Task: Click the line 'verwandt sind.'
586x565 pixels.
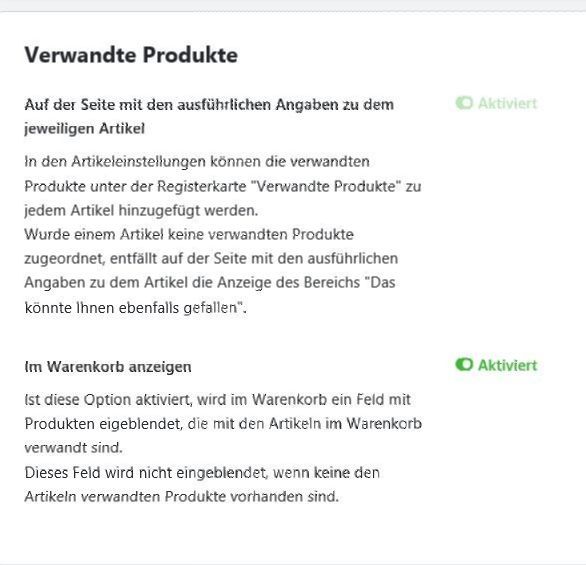Action: tap(74, 447)
